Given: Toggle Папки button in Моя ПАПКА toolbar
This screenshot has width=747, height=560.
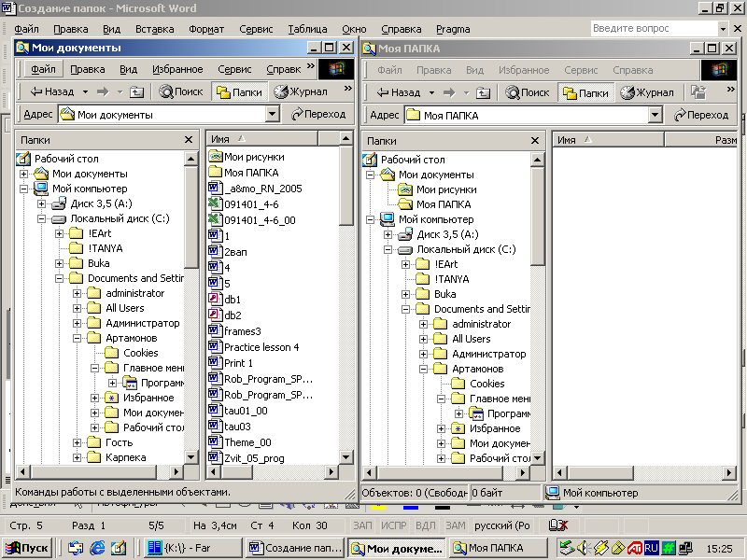Looking at the screenshot, I should [585, 92].
